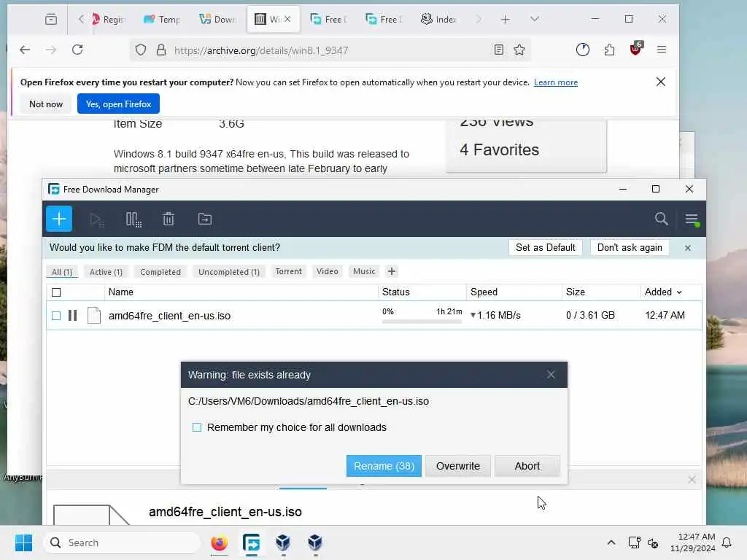Click the file icon of amd64fre_client_en-us.iso row
This screenshot has width=747, height=560.
(x=94, y=315)
